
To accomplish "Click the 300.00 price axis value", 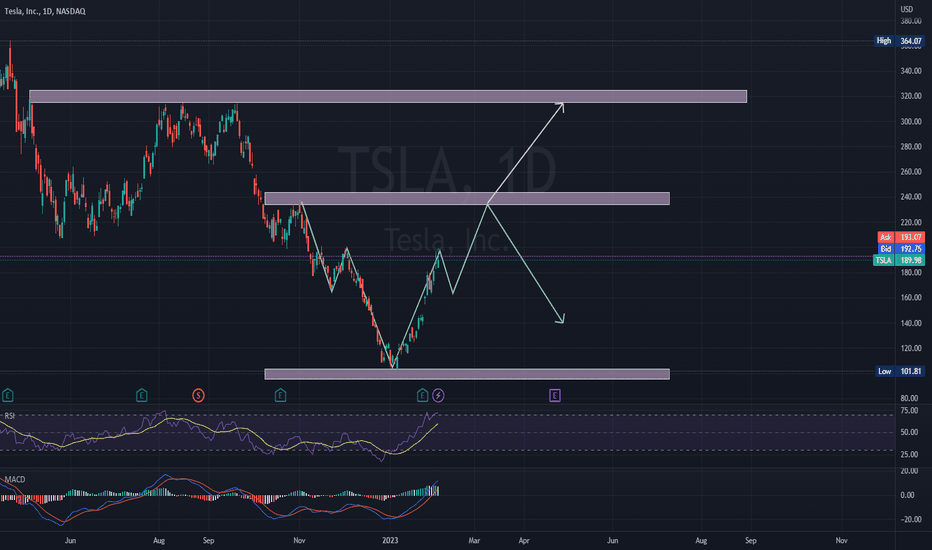I will pos(911,121).
